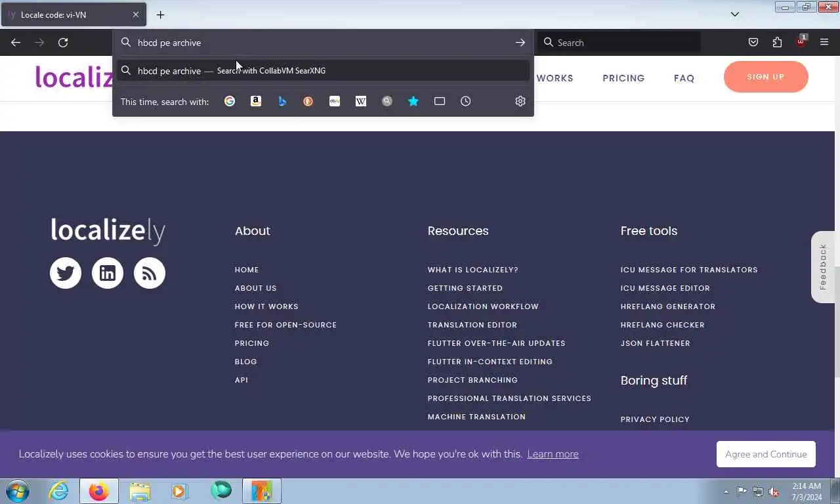Open FLUTTER OVER-THE-AIR UPDATES link
This screenshot has height=504, width=840.
(496, 343)
